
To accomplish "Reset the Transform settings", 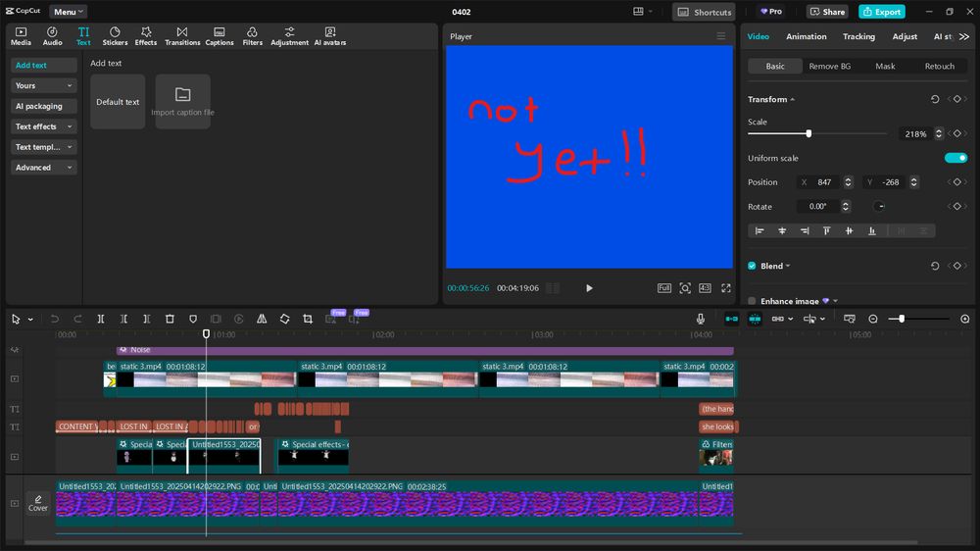I will point(935,99).
